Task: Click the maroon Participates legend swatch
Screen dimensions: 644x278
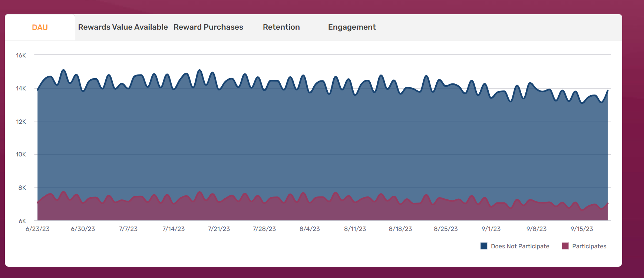Action: point(565,246)
